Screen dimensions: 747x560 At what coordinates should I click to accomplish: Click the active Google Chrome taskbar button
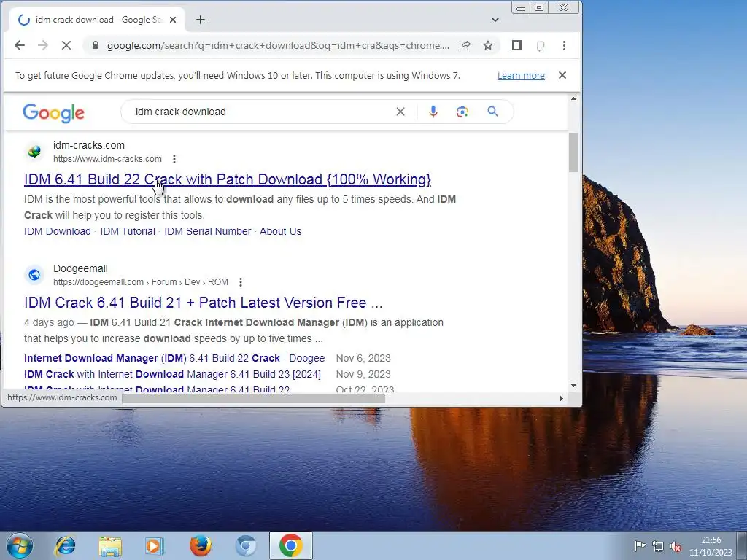[291, 545]
